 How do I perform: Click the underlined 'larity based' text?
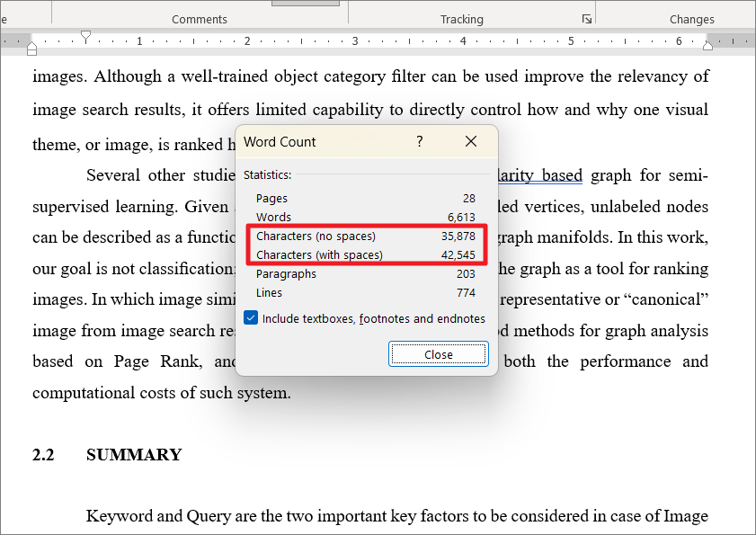click(x=538, y=174)
